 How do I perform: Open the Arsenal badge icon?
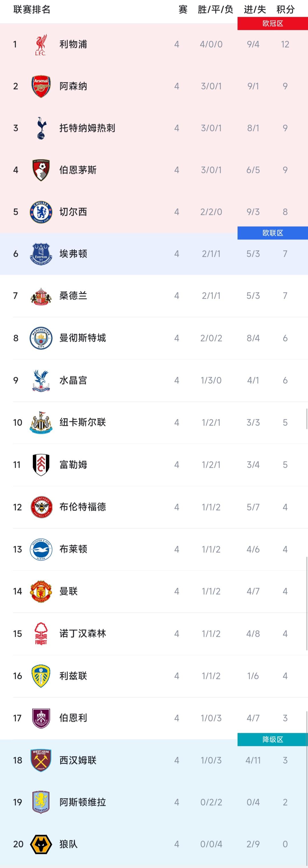click(x=41, y=86)
